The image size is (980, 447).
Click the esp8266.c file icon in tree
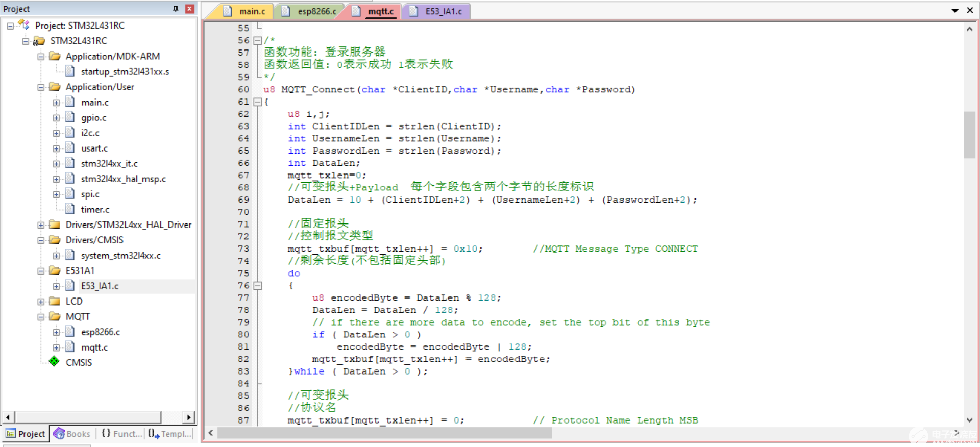click(70, 332)
